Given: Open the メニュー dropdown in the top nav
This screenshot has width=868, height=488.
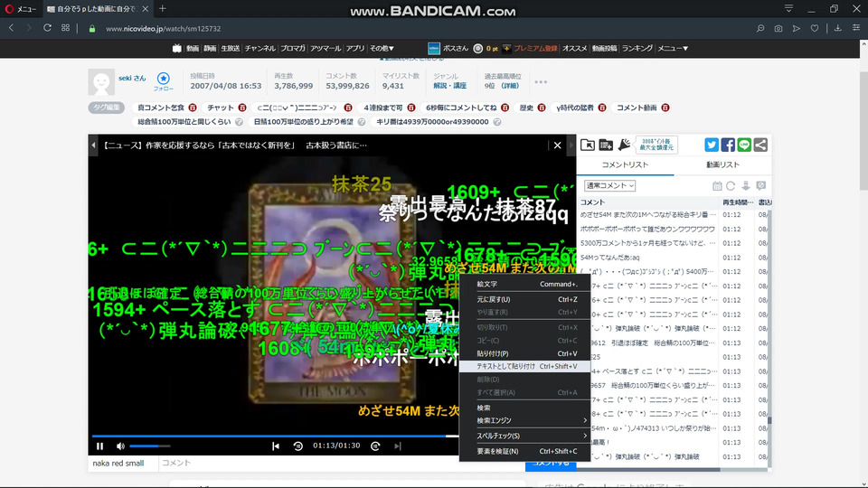Looking at the screenshot, I should click(x=673, y=48).
